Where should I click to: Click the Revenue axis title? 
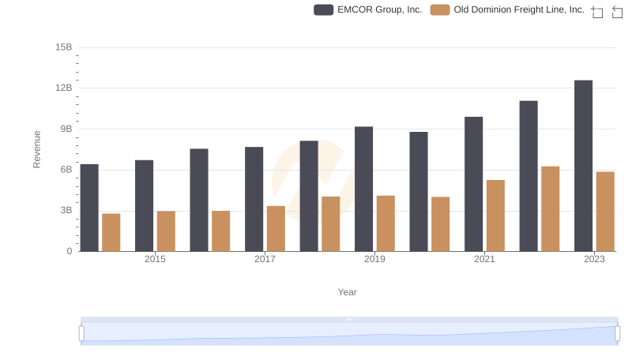click(x=36, y=149)
